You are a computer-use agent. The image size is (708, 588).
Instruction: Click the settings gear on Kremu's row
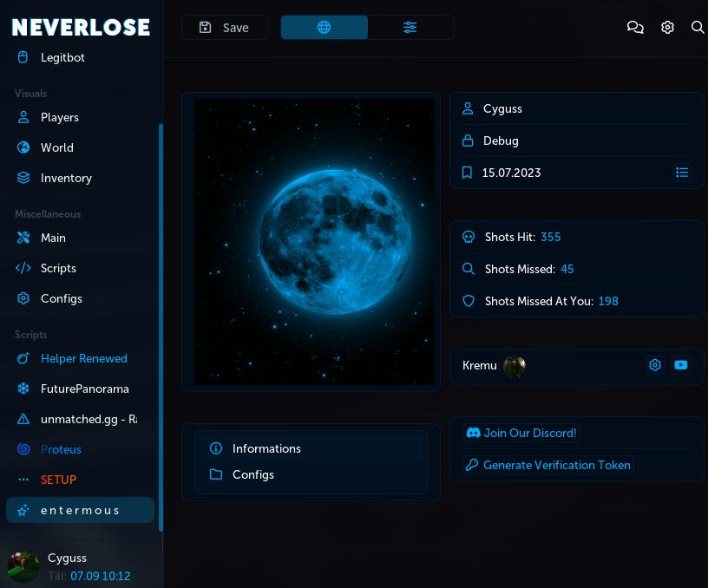(x=655, y=365)
